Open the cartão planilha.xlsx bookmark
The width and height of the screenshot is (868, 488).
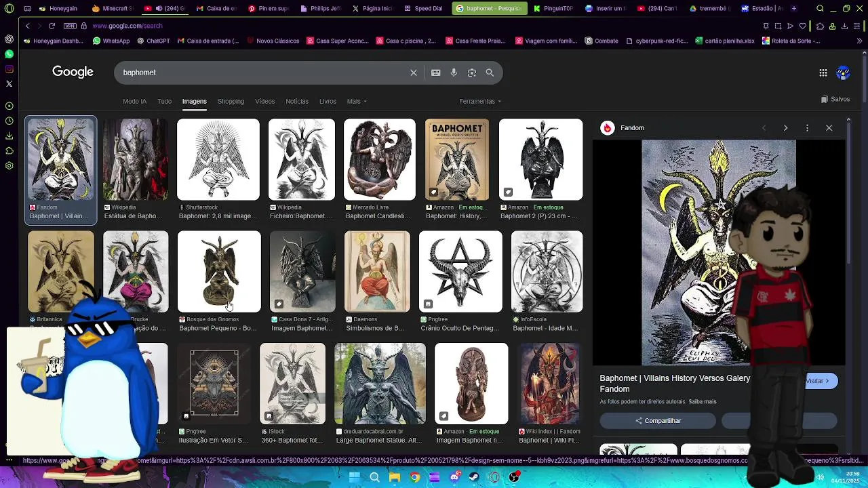coord(724,41)
